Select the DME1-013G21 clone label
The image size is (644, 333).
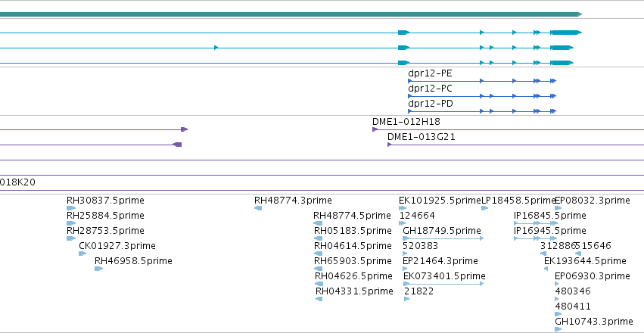point(421,137)
